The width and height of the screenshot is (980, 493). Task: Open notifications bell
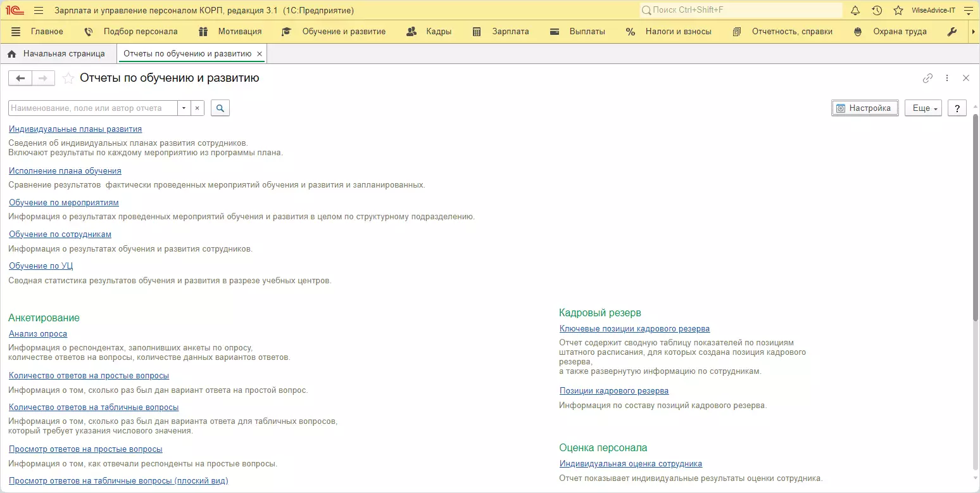[x=855, y=10]
